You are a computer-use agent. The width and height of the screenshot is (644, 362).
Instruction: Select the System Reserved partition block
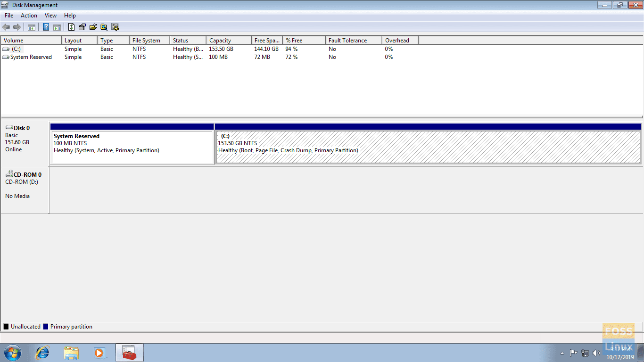pos(132,144)
